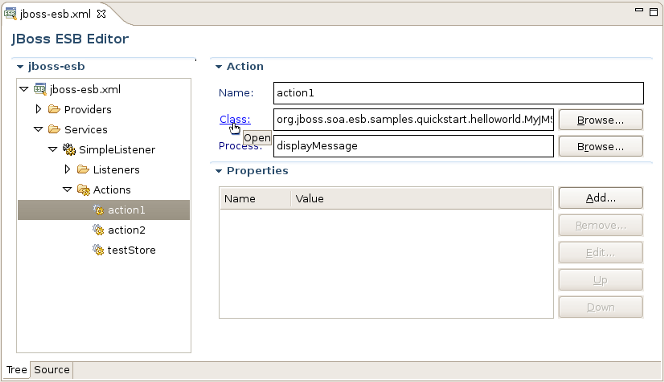Click the Listeners folder icon
The width and height of the screenshot is (664, 382).
tap(83, 169)
